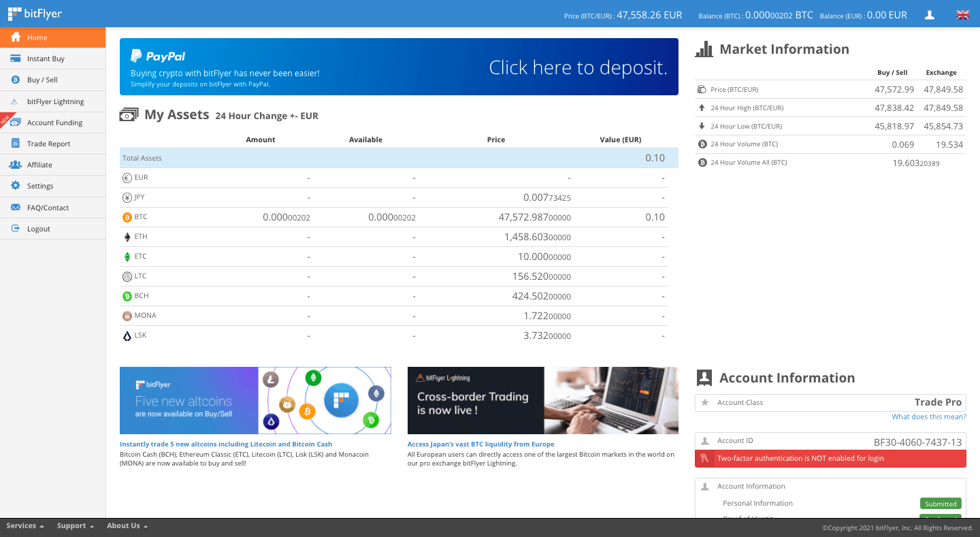Click the 24 Hour High (BTC/EUR) row label

tap(747, 108)
